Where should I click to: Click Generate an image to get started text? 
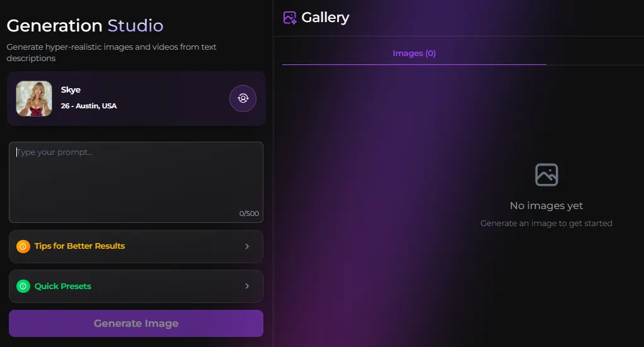coord(546,224)
